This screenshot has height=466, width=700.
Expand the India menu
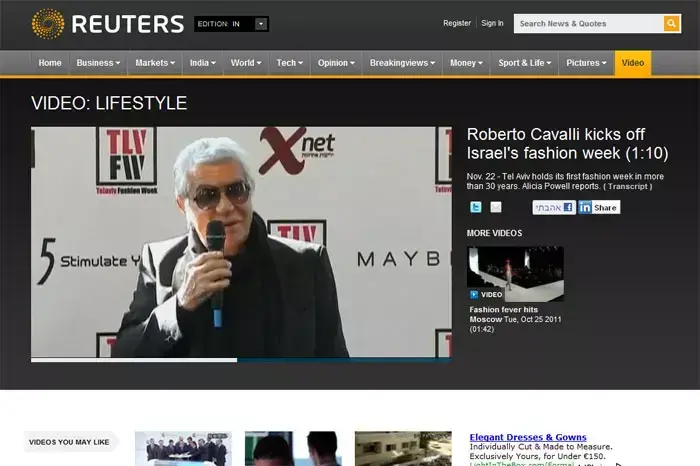point(203,63)
